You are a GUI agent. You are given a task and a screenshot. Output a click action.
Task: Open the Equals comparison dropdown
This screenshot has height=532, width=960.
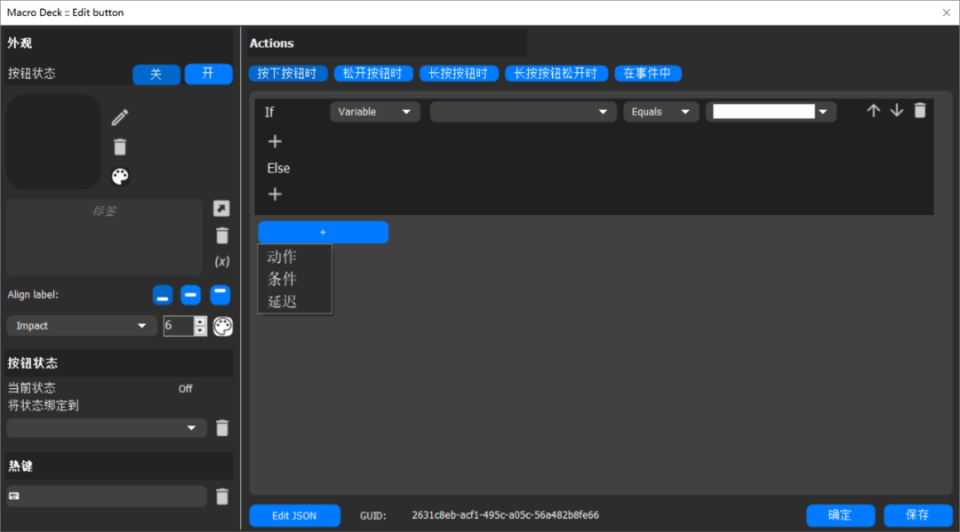(x=661, y=112)
